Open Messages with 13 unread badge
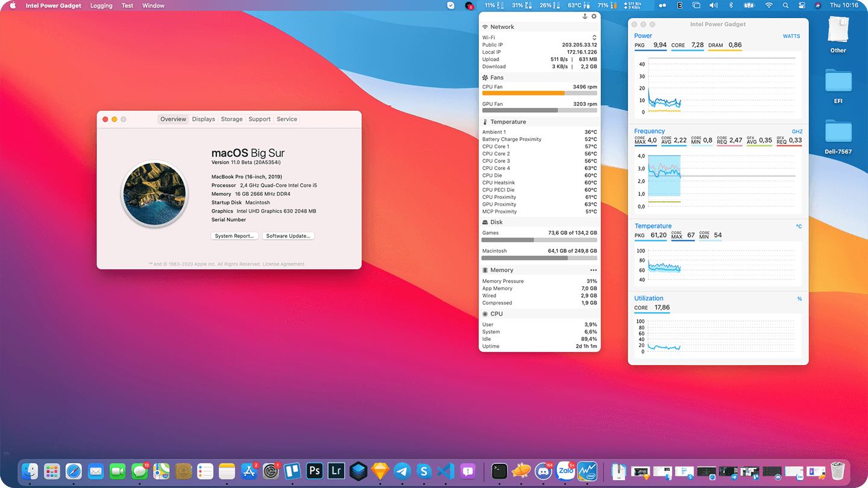 pyautogui.click(x=140, y=471)
